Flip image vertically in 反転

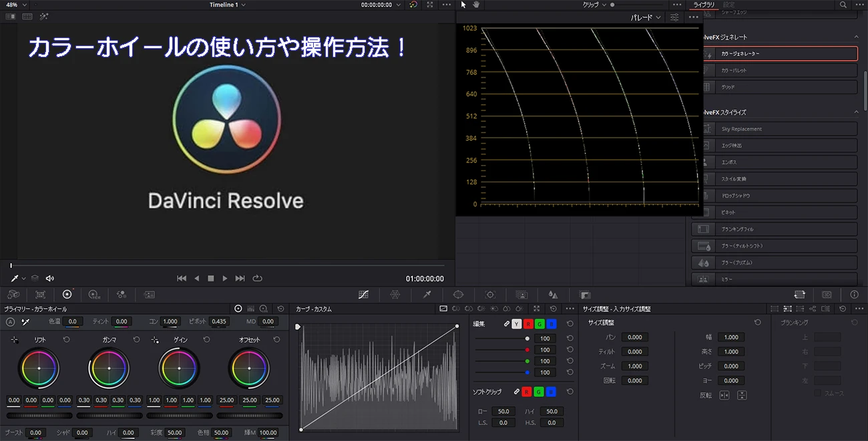point(742,396)
